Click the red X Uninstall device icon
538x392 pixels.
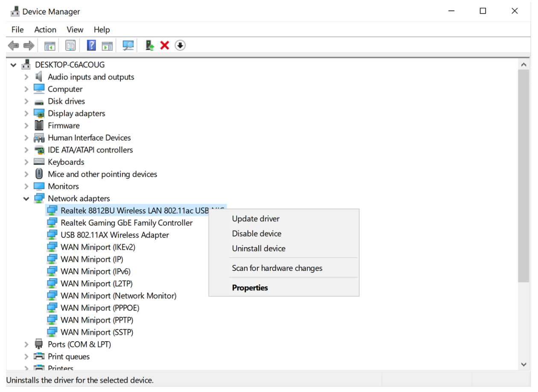click(x=165, y=45)
